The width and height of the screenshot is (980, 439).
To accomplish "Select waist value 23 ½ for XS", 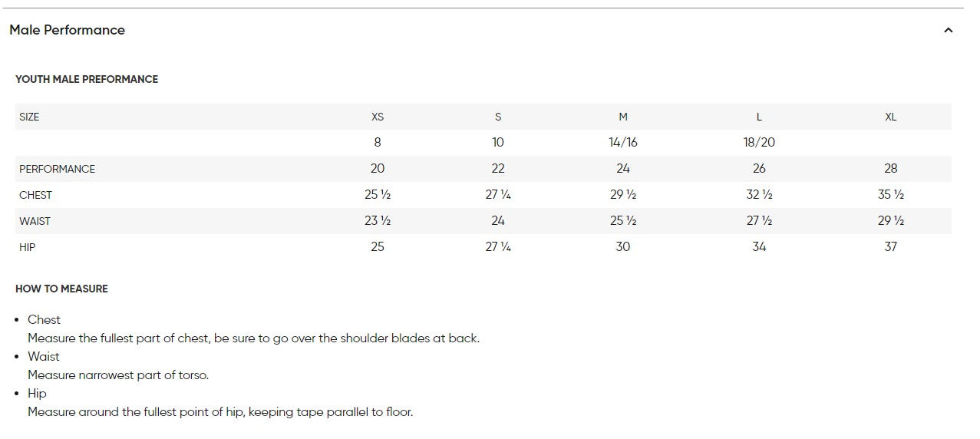I will tap(377, 221).
